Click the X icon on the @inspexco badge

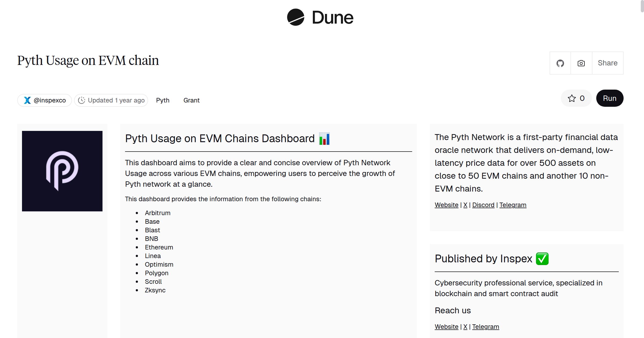coord(27,100)
